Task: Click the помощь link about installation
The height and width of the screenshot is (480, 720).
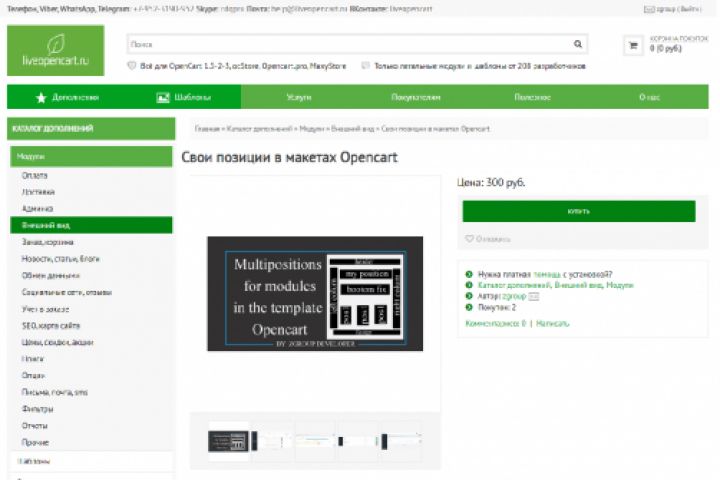Action: (x=546, y=274)
